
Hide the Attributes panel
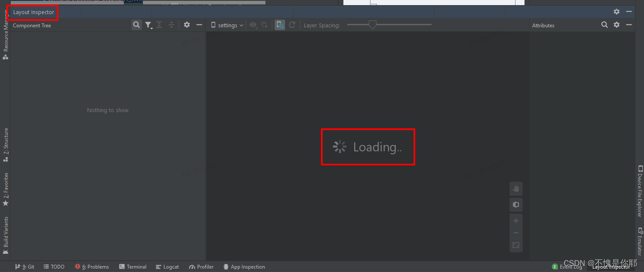click(x=629, y=25)
